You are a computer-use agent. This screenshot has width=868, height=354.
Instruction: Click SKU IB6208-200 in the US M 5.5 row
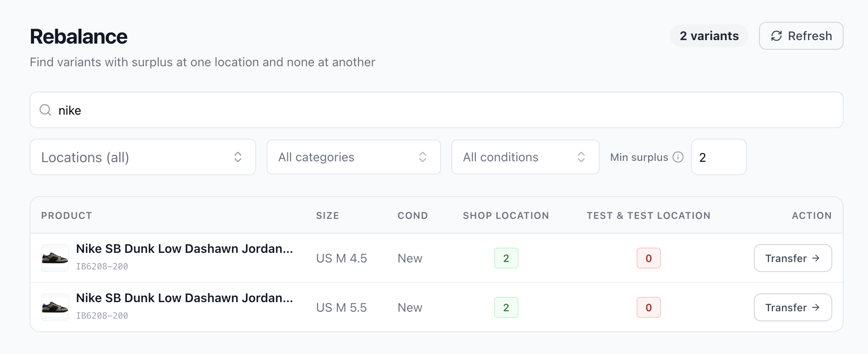[x=102, y=316]
